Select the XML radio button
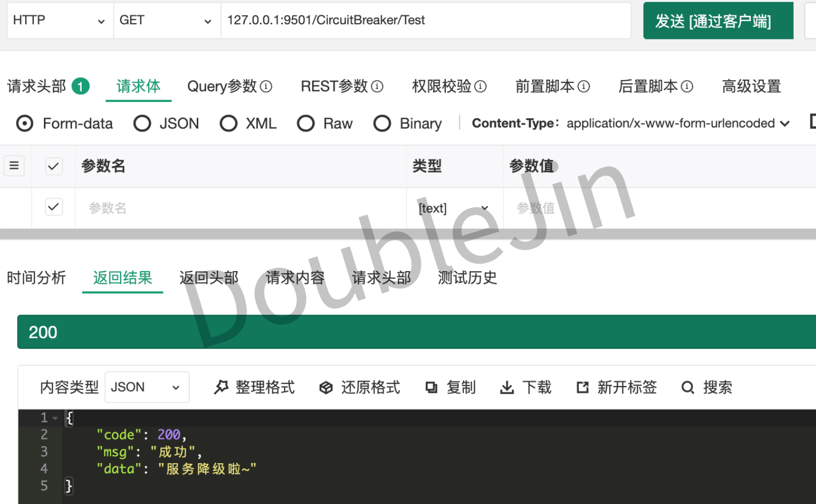The image size is (816, 504). pyautogui.click(x=228, y=123)
